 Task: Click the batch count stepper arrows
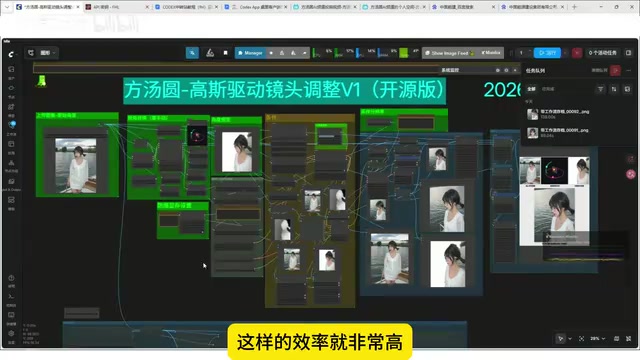(x=530, y=53)
